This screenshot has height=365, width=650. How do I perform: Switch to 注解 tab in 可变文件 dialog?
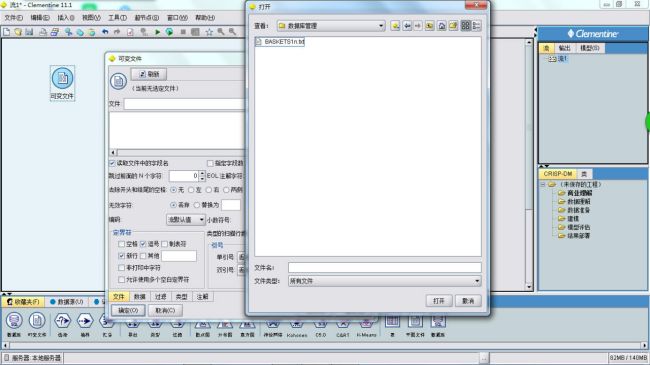click(x=203, y=297)
